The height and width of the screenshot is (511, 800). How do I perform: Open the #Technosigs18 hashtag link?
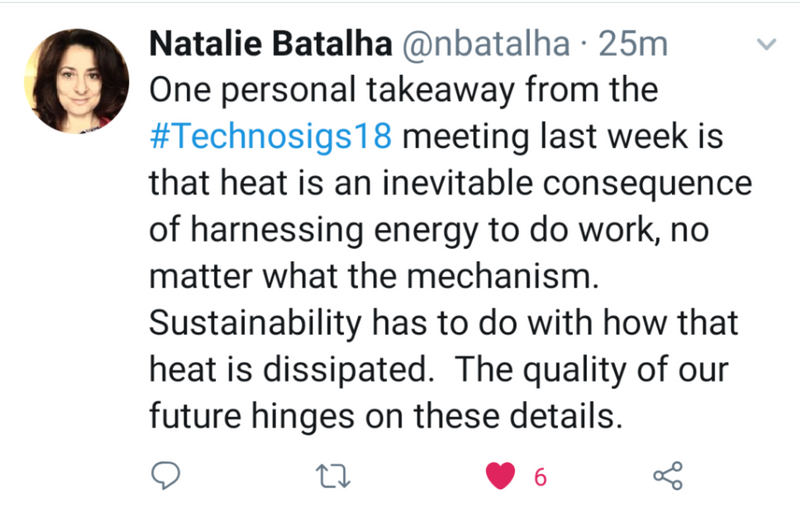pyautogui.click(x=268, y=135)
